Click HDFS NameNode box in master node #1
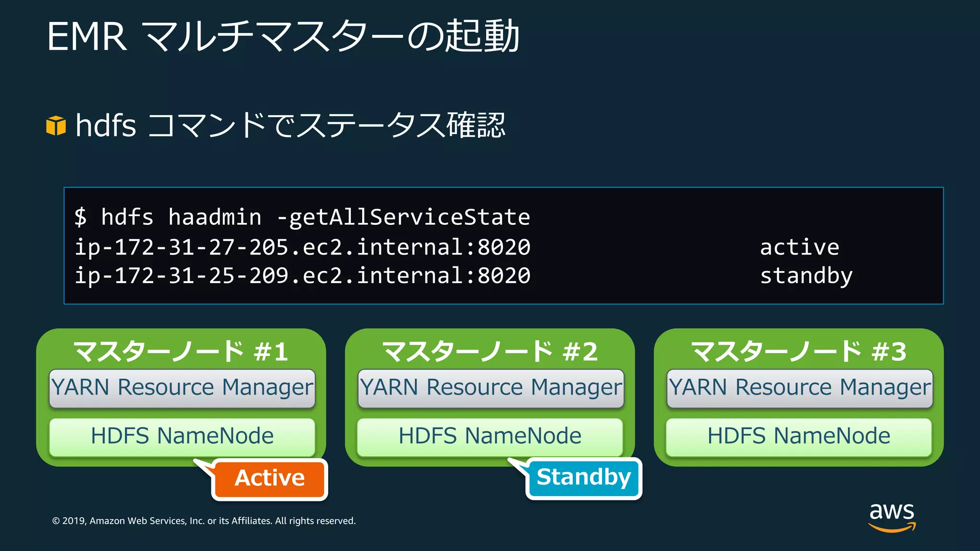Viewport: 980px width, 551px height. point(182,437)
